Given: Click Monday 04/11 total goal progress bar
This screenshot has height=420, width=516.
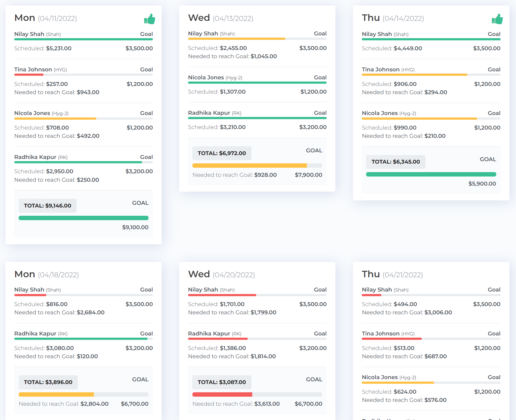Looking at the screenshot, I should click(x=83, y=218).
